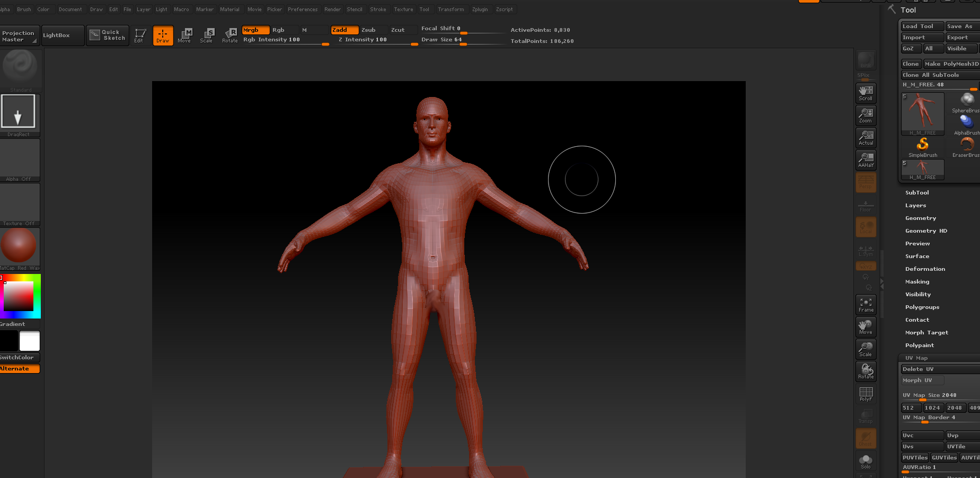The image size is (980, 478).
Task: Click the Actual size icon
Action: point(866,137)
